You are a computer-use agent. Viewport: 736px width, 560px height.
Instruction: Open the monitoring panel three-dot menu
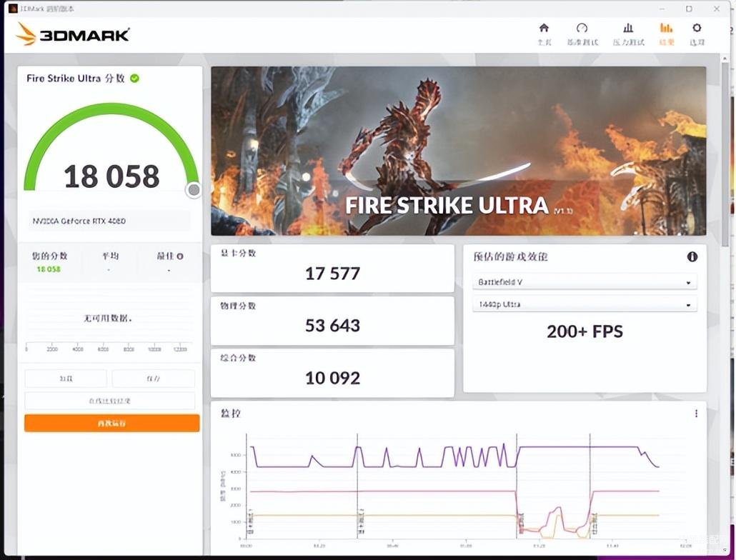[696, 414]
